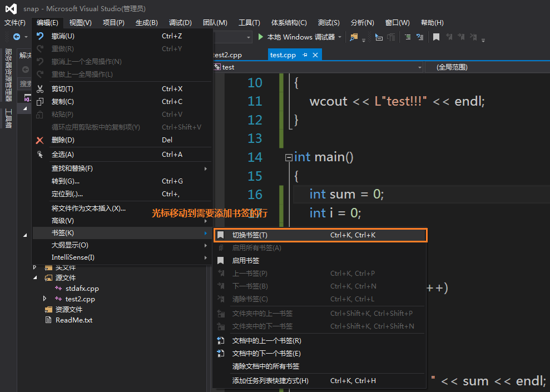Start debugging with 本地 Windows 调试器 green arrow
Image resolution: width=550 pixels, height=392 pixels.
(x=260, y=37)
